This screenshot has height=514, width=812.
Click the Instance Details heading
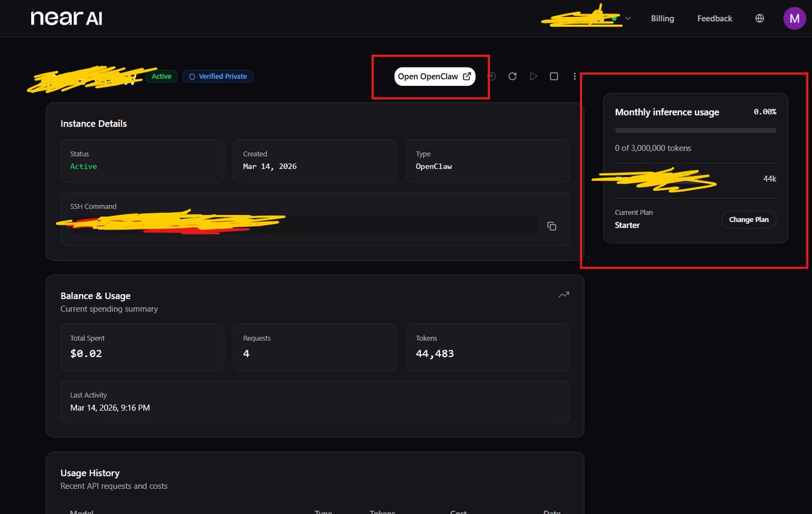[93, 124]
